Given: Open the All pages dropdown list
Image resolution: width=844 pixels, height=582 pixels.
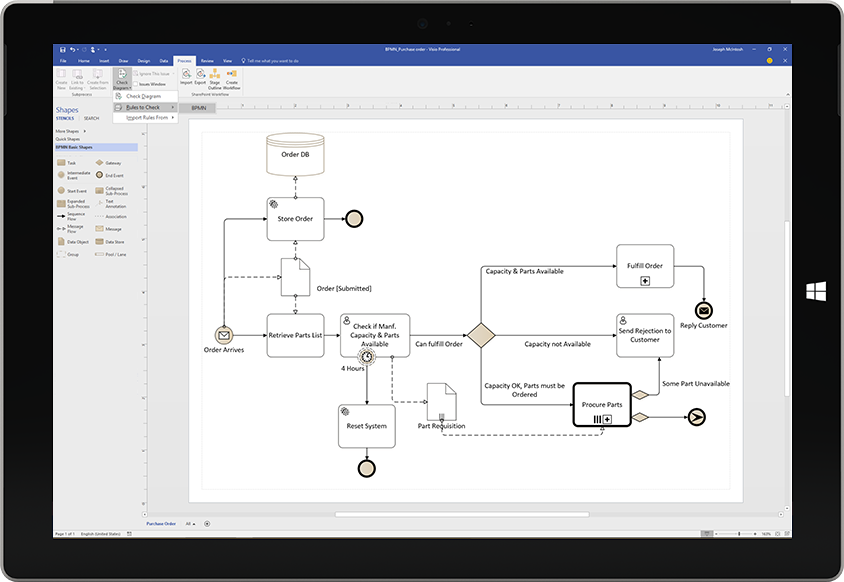Looking at the screenshot, I should pos(189,523).
